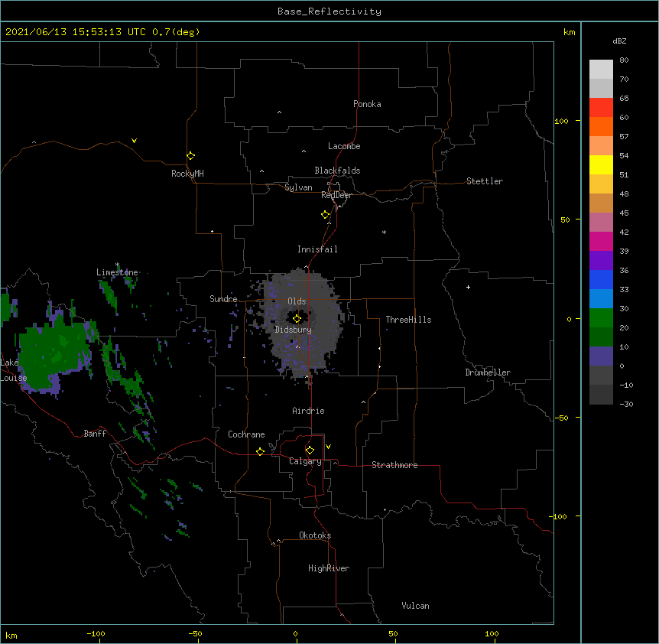
Task: Click the Ponoka city label
Action: click(x=367, y=104)
